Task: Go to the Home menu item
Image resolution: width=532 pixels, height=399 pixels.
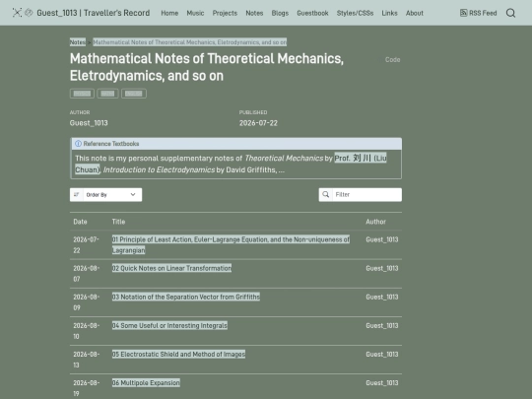Action: [x=169, y=13]
